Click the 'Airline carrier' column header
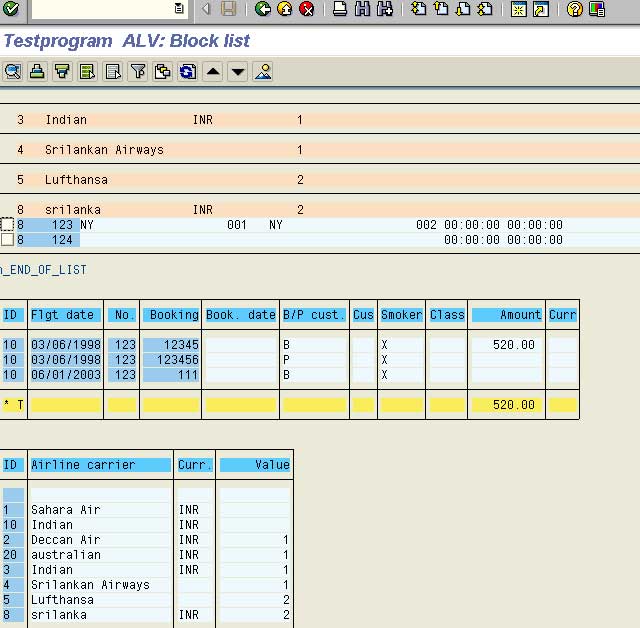 [100, 465]
